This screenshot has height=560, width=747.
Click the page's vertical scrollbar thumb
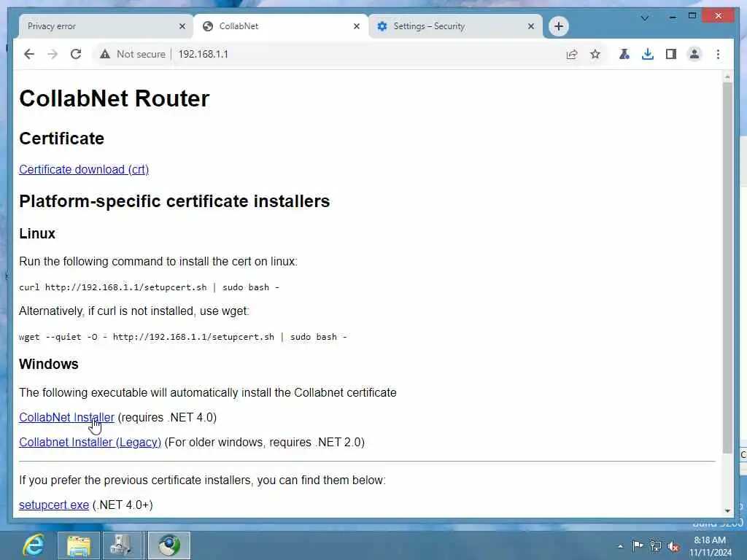pyautogui.click(x=727, y=268)
